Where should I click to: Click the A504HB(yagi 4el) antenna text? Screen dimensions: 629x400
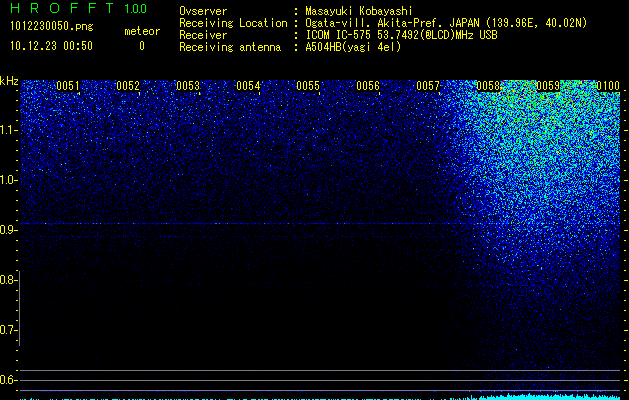[353, 47]
